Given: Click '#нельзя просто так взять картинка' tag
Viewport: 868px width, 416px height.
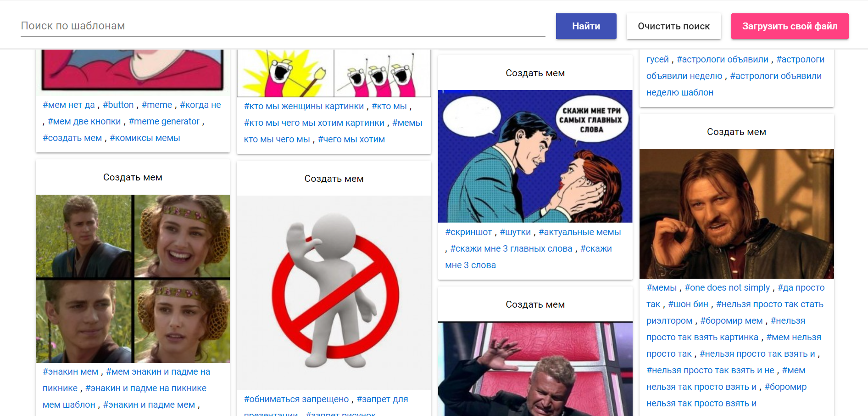Looking at the screenshot, I should [726, 329].
